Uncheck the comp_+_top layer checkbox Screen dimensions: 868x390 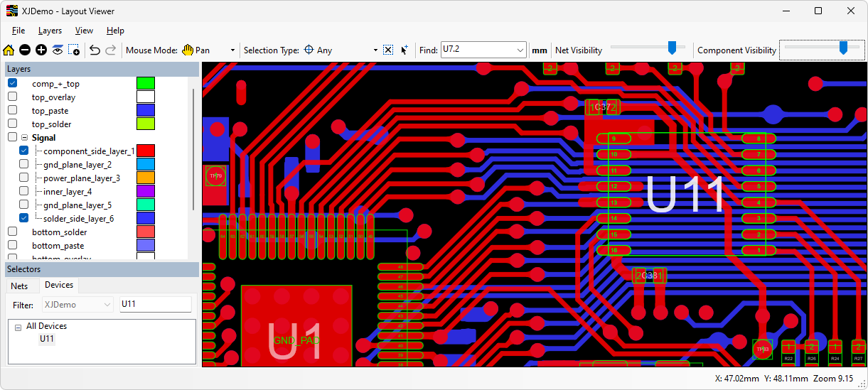(13, 83)
